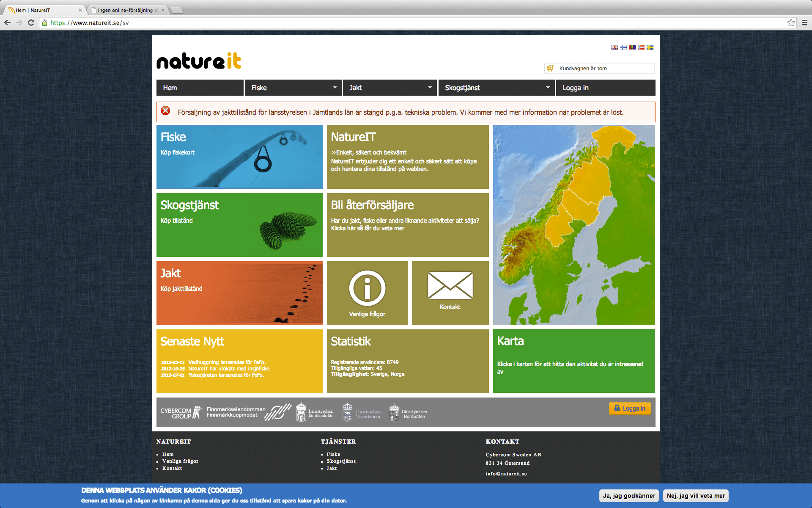Click the shopping cart icon
This screenshot has height=508, width=812.
(550, 68)
